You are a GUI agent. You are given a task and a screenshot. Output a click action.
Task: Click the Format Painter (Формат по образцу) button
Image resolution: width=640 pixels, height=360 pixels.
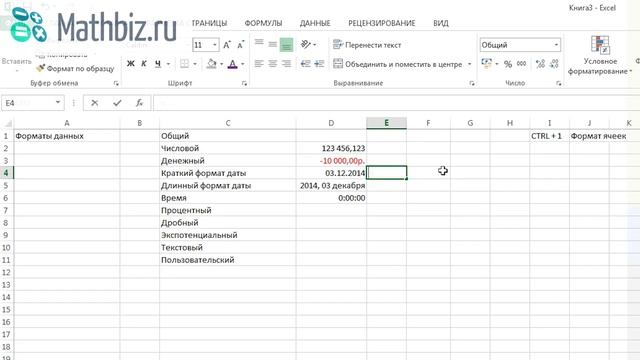75,69
